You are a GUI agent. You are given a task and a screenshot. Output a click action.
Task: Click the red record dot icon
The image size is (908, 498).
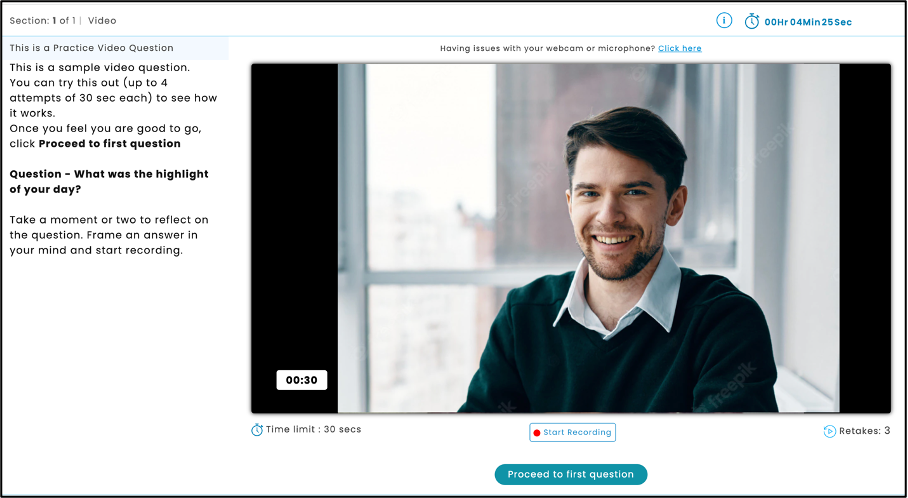pos(537,433)
